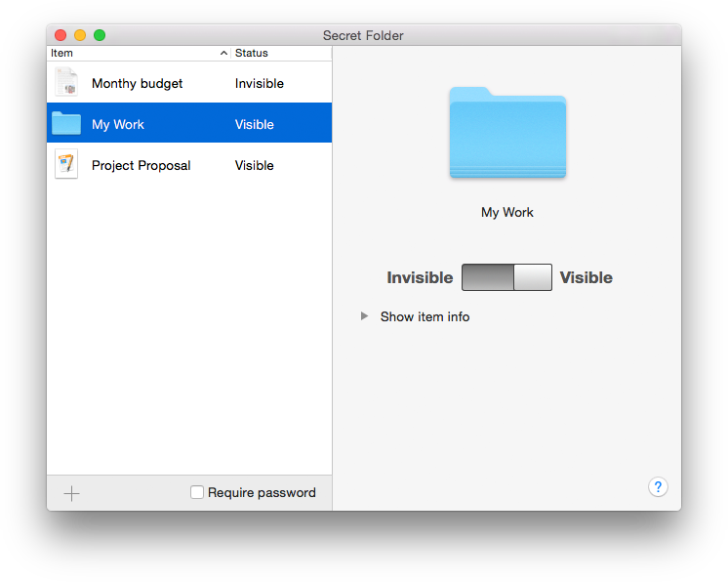The width and height of the screenshot is (728, 582).
Task: Click the My Work folder icon in list
Action: coord(66,123)
